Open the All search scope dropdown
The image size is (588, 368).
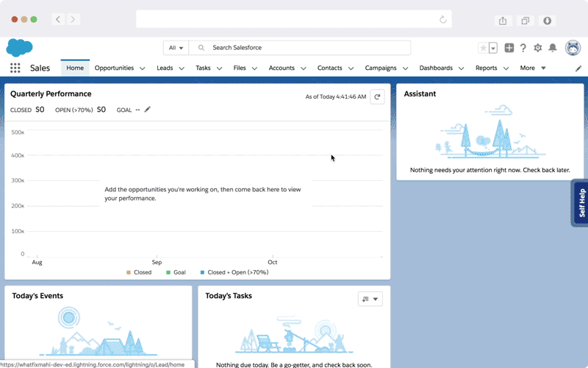coord(176,48)
